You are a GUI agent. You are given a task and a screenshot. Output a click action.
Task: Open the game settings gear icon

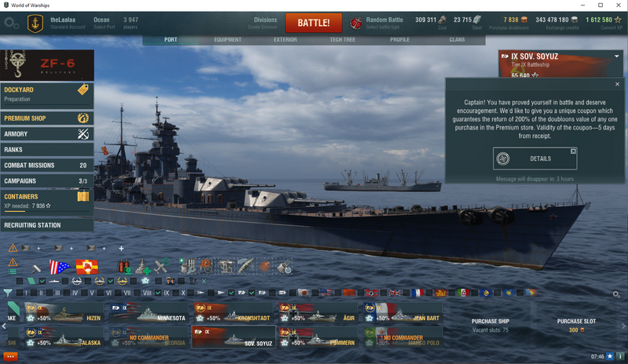pos(11,24)
